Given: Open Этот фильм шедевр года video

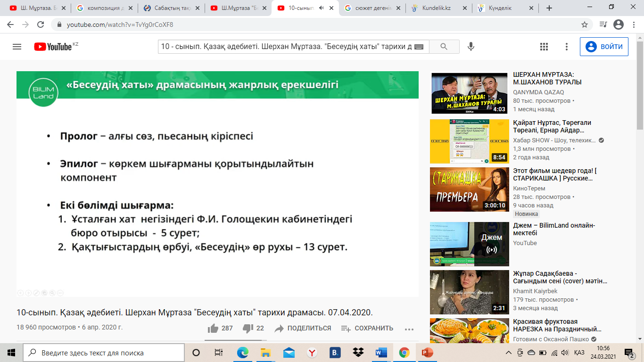Looking at the screenshot, I should point(555,175).
